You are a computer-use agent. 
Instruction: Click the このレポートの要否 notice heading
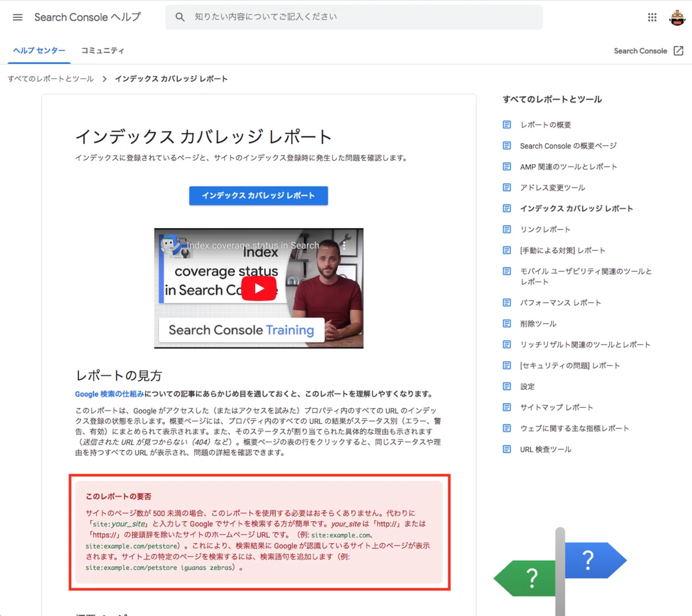118,496
